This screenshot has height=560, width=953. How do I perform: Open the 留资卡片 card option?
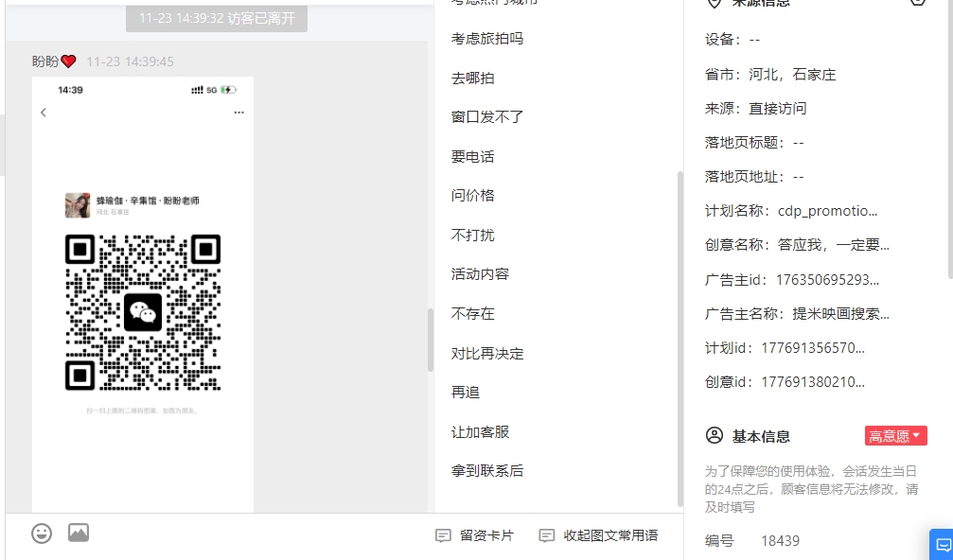(475, 535)
